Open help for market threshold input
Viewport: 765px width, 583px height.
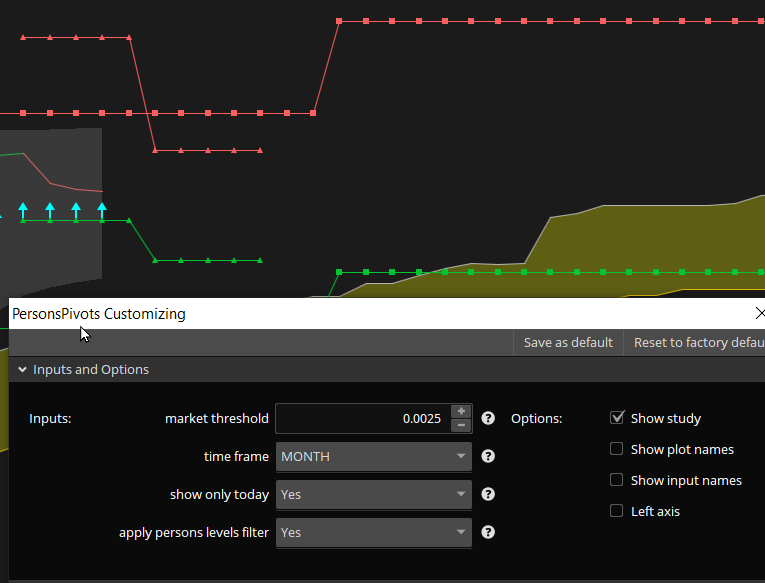click(488, 418)
